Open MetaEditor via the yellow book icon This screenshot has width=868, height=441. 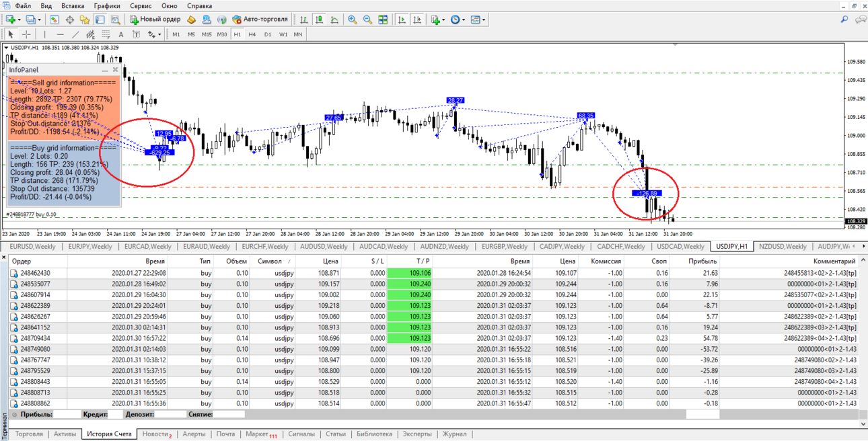click(x=192, y=19)
